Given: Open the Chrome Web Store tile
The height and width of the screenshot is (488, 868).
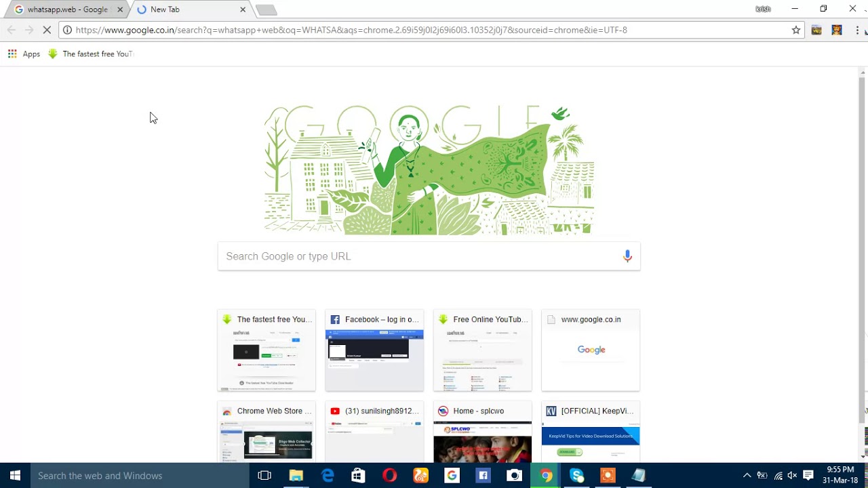Looking at the screenshot, I should tap(267, 432).
